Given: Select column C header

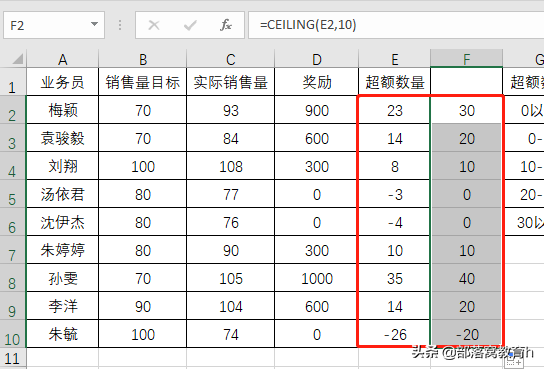Looking at the screenshot, I should pyautogui.click(x=230, y=58).
